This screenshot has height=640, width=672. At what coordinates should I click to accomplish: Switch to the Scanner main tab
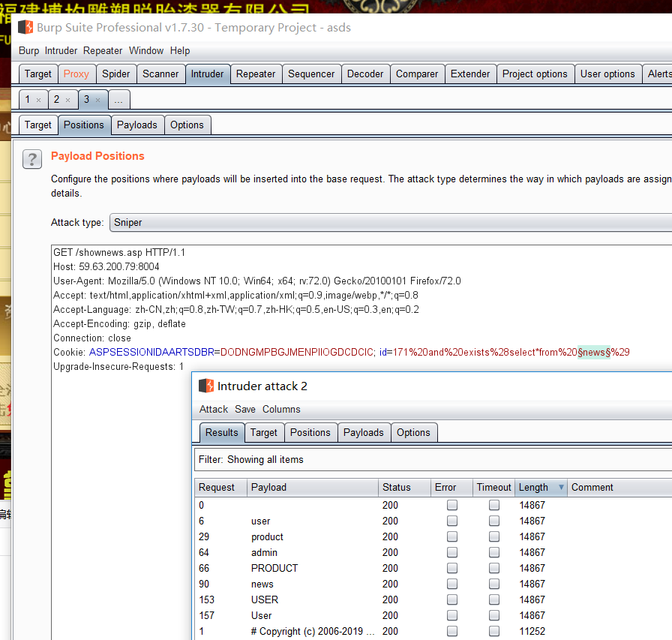click(160, 74)
